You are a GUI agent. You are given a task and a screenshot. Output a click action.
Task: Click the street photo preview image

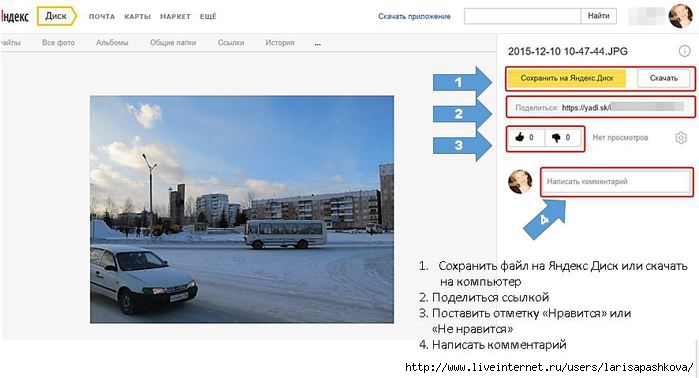tap(242, 209)
